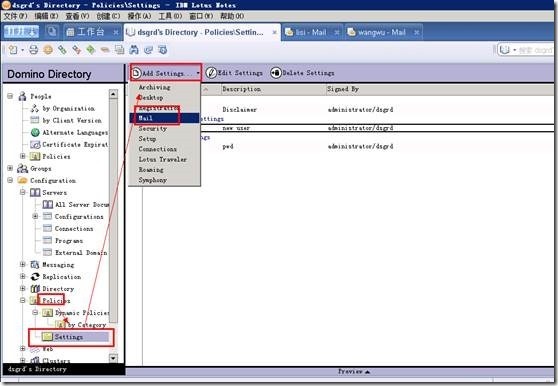Switch to the wangwu - Mail tab
This screenshot has height=386, width=558.
tap(381, 32)
